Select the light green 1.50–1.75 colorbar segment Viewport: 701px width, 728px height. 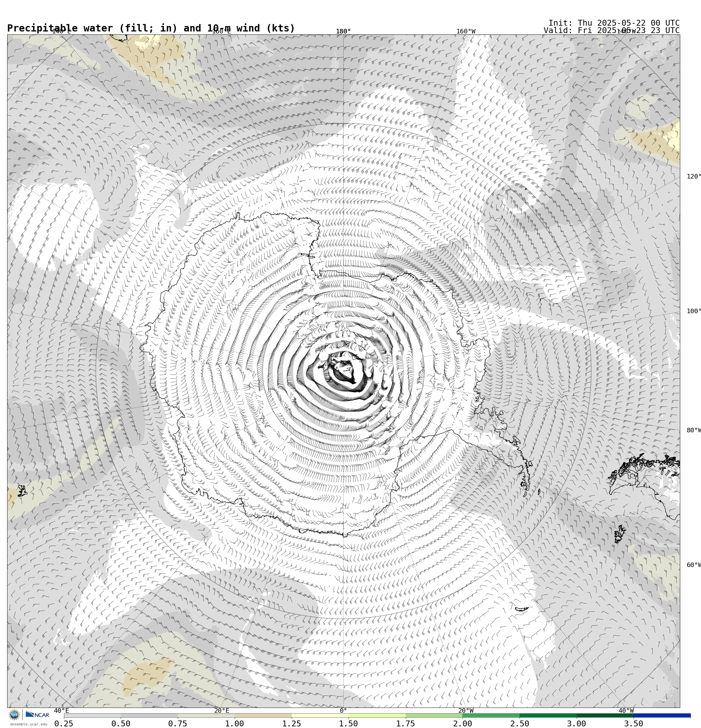click(377, 715)
